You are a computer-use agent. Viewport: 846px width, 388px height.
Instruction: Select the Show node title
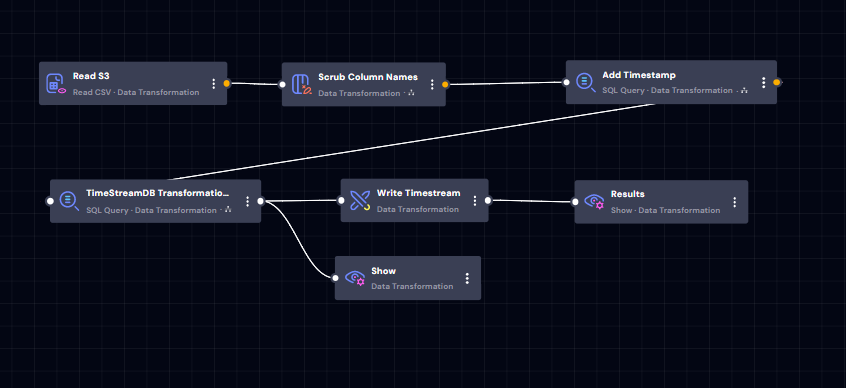coord(384,271)
